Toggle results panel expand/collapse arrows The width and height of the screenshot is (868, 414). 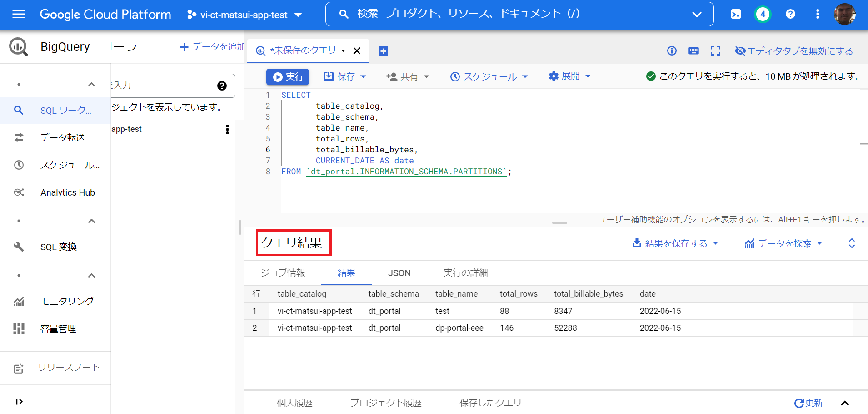point(852,243)
